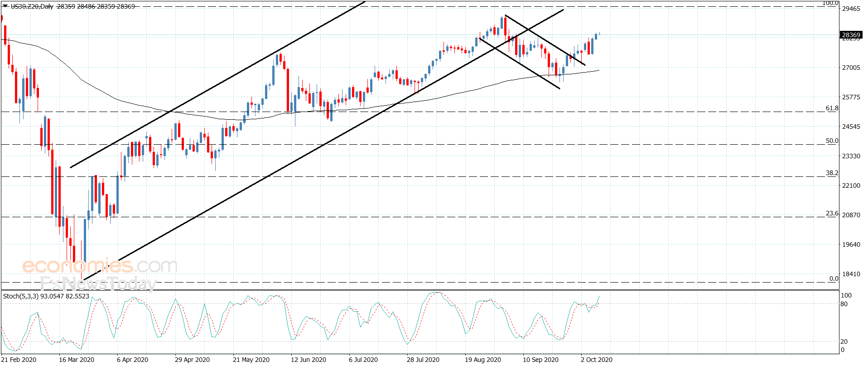Select the 23.6 Fibonacci level label
Viewport: 868px width, 366px height.
(832, 213)
